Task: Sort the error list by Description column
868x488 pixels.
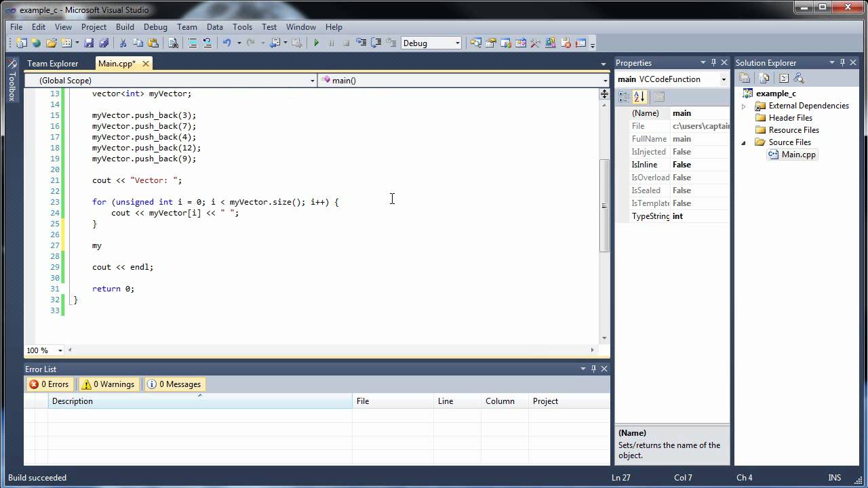Action: tap(200, 401)
